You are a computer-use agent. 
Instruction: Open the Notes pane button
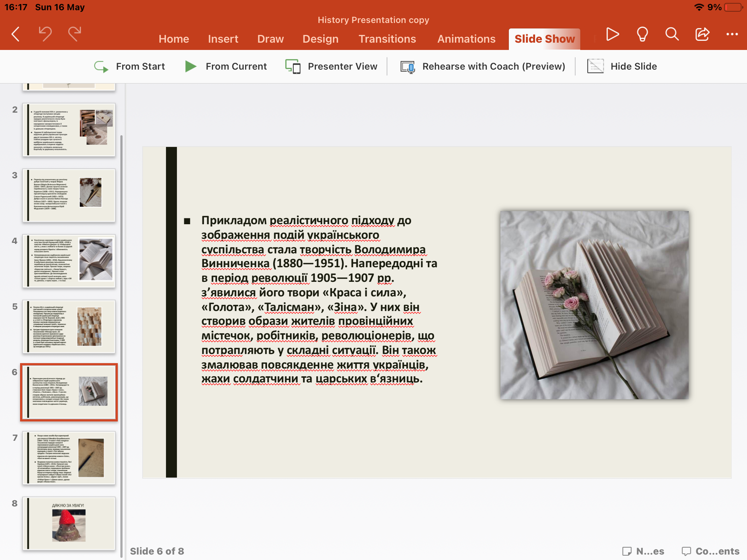(x=643, y=551)
